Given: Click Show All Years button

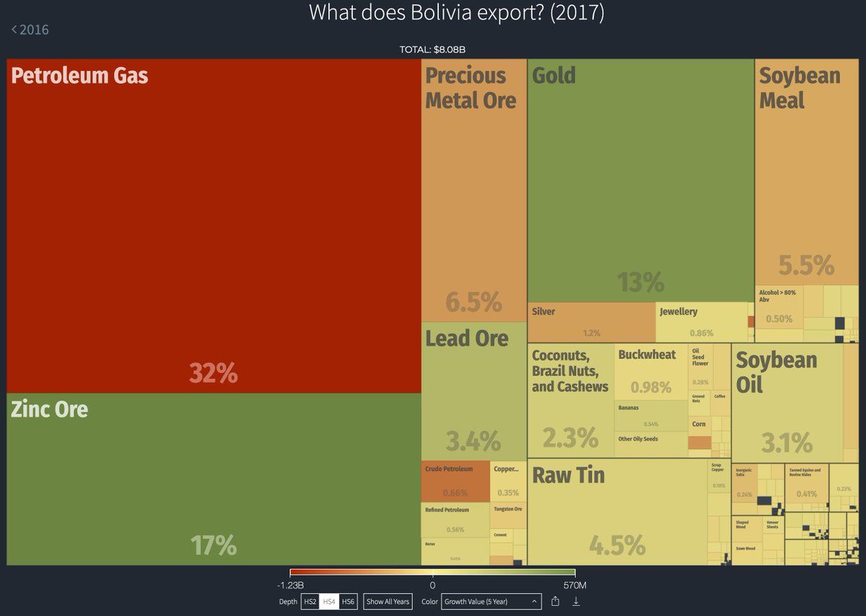Looking at the screenshot, I should (388, 602).
